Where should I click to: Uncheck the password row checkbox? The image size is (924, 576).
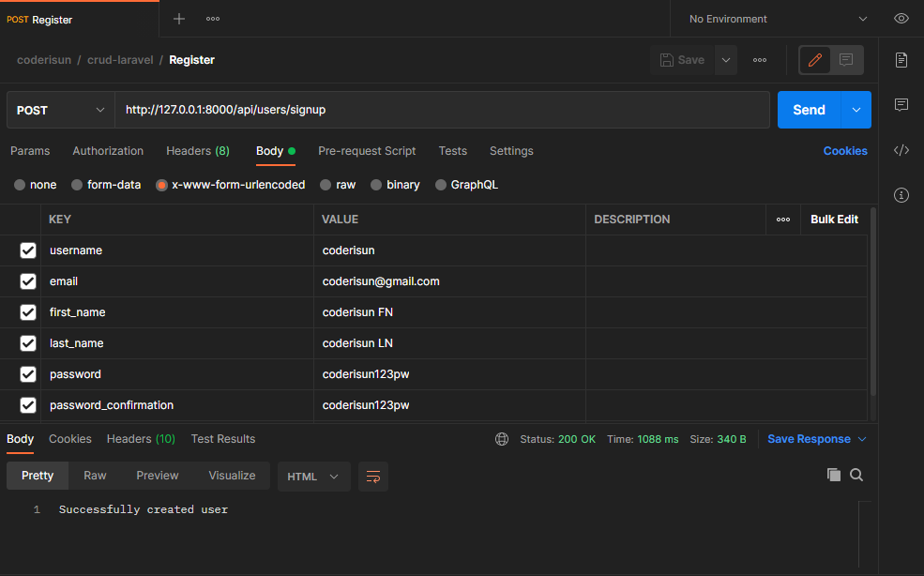[x=28, y=374]
